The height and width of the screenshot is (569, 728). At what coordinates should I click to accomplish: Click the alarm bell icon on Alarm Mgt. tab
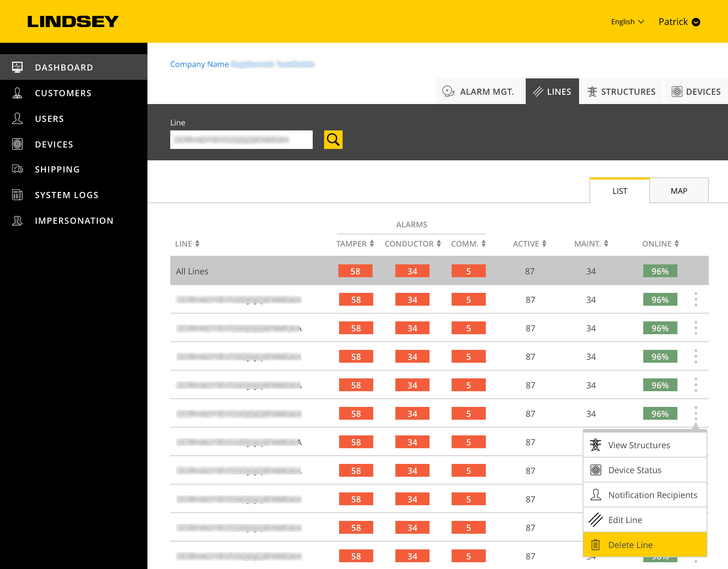pyautogui.click(x=448, y=92)
